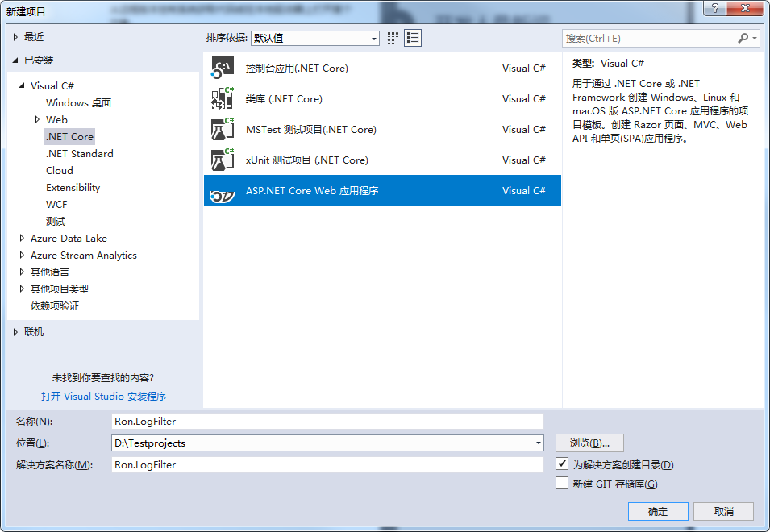Select 类库 (.NET Core) template text
770x532 pixels.
tap(285, 98)
